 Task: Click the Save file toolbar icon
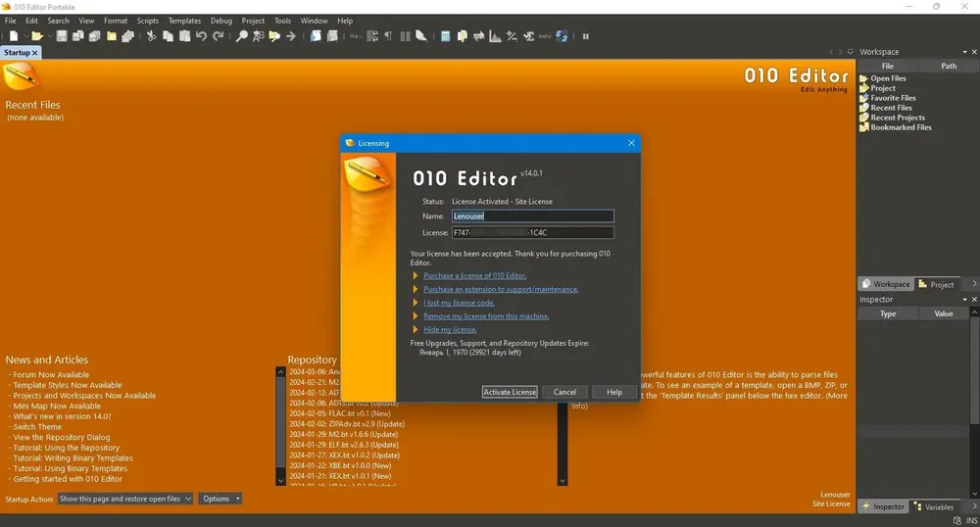61,36
